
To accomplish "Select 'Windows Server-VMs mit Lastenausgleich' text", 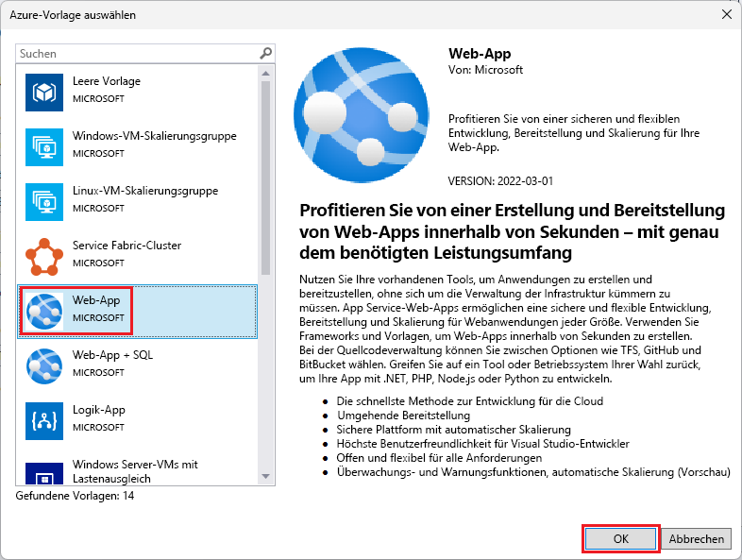I will [135, 471].
